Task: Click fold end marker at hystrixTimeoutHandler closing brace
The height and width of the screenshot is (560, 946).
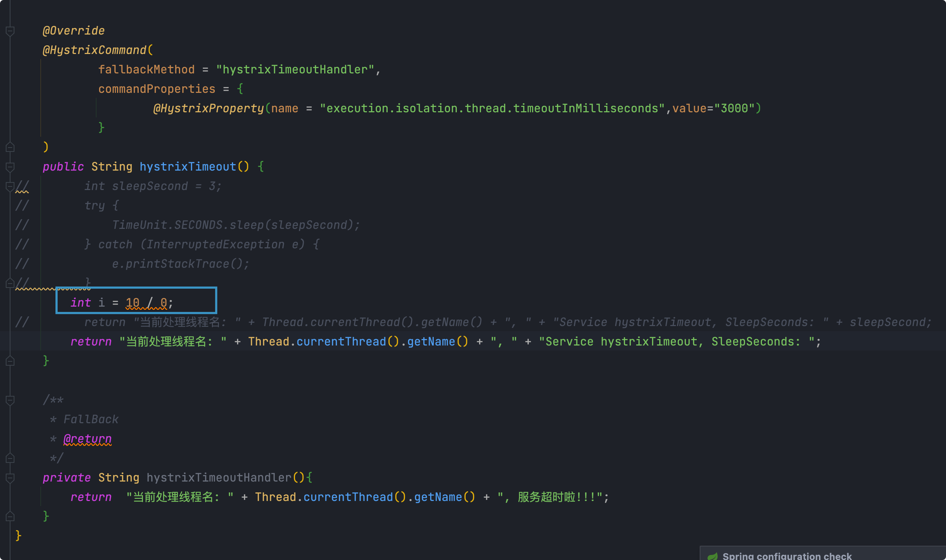Action: pos(10,516)
